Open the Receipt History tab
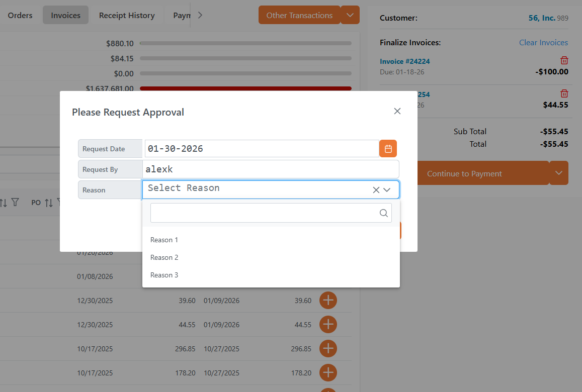This screenshot has width=582, height=392. pos(127,15)
